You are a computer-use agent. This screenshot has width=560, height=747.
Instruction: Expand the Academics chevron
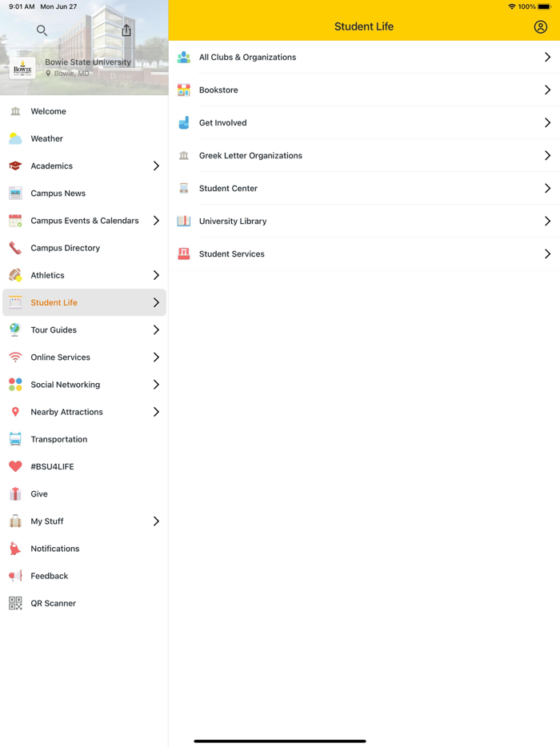tap(156, 166)
